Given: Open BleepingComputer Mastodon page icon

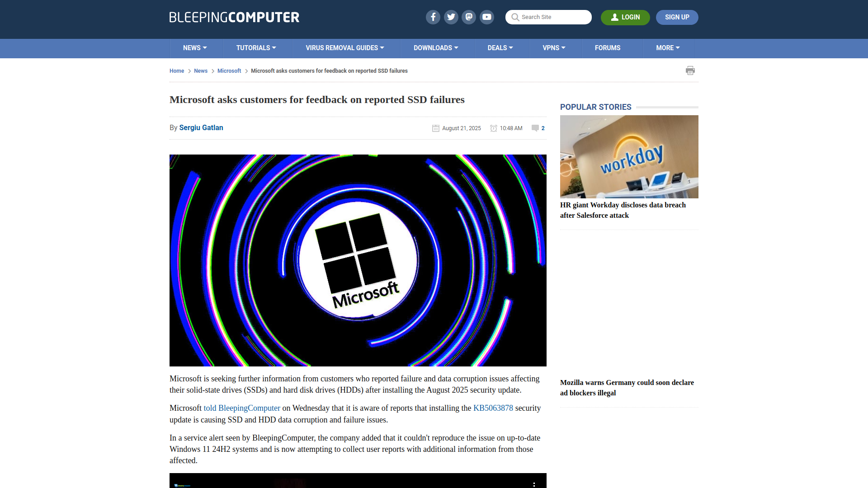Looking at the screenshot, I should click(469, 17).
